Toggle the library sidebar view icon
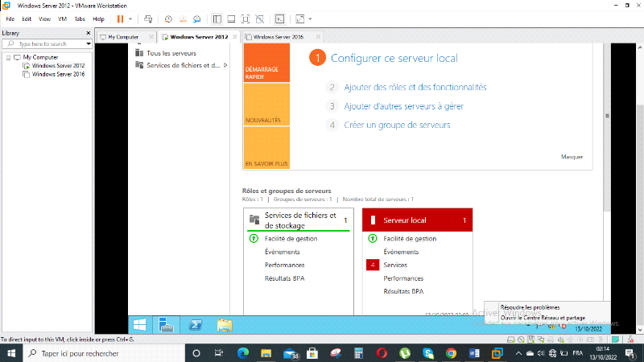Viewport: 644px width, 362px height. click(217, 19)
